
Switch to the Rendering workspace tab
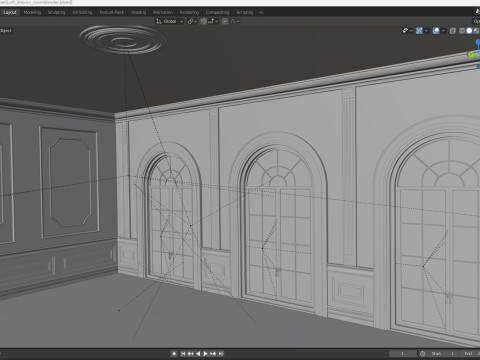pos(189,12)
